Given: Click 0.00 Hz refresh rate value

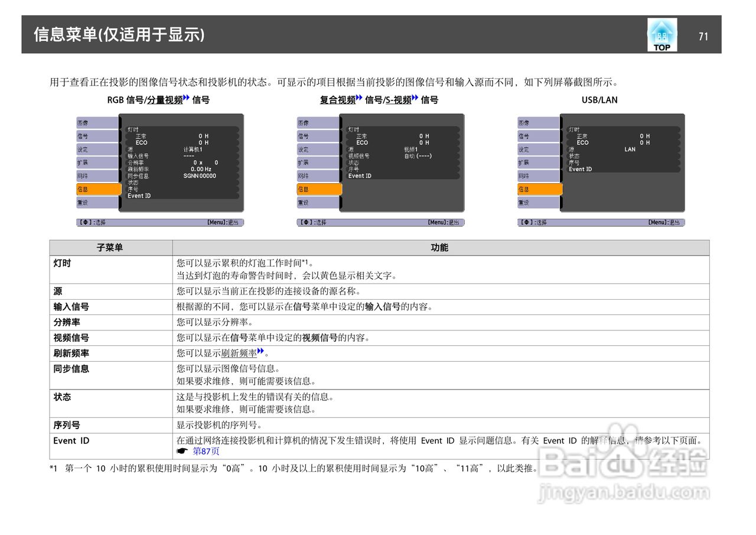Looking at the screenshot, I should click(201, 169).
